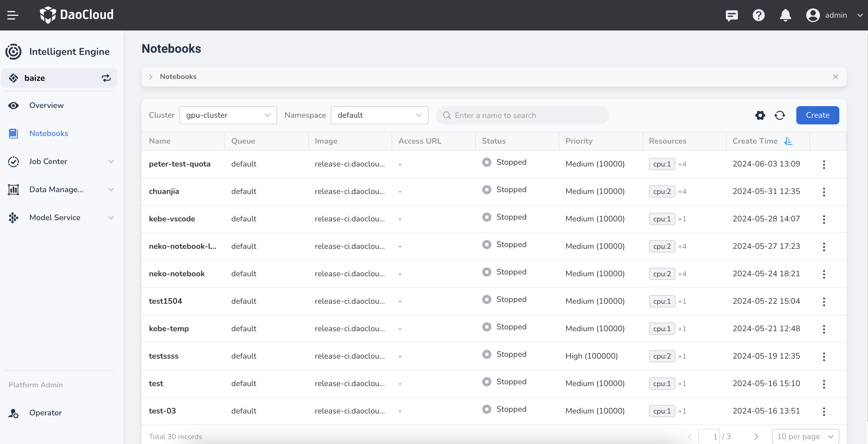The height and width of the screenshot is (444, 868).
Task: Open the 10 per page selector
Action: (805, 436)
